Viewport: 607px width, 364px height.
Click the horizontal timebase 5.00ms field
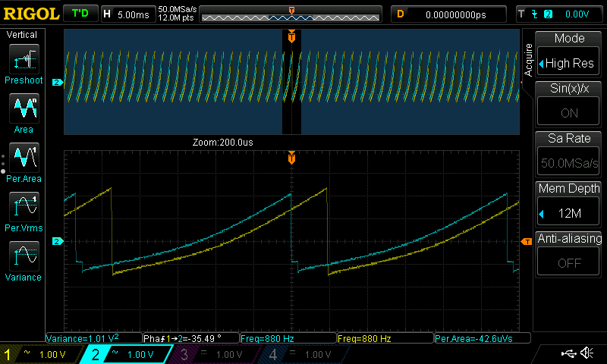128,14
